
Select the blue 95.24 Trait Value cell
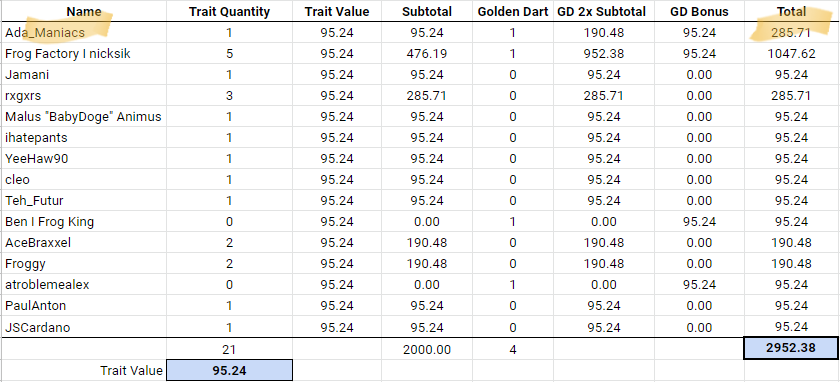click(229, 370)
